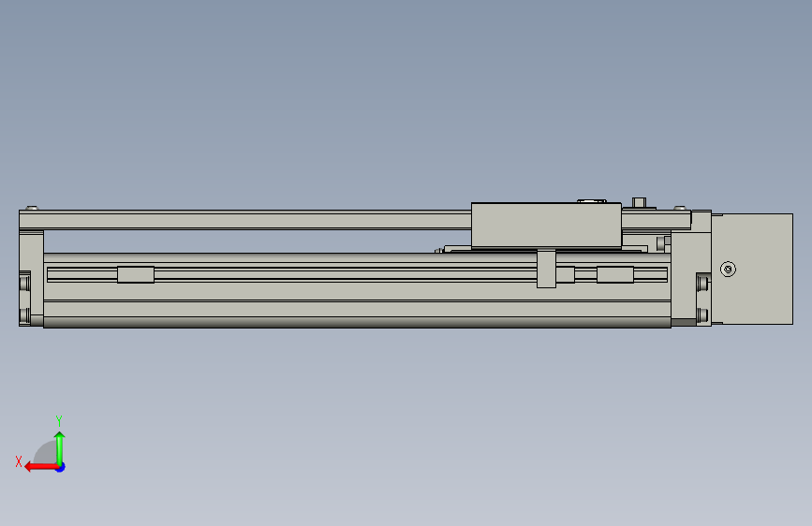Click the blue Z axis dot at triad origin
The height and width of the screenshot is (526, 812).
click(61, 467)
